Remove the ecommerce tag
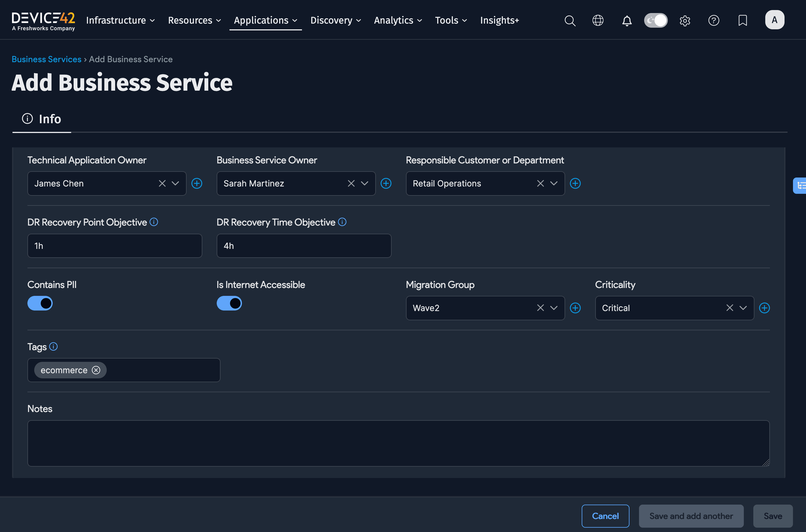Screen dimensions: 806x532 coord(96,370)
